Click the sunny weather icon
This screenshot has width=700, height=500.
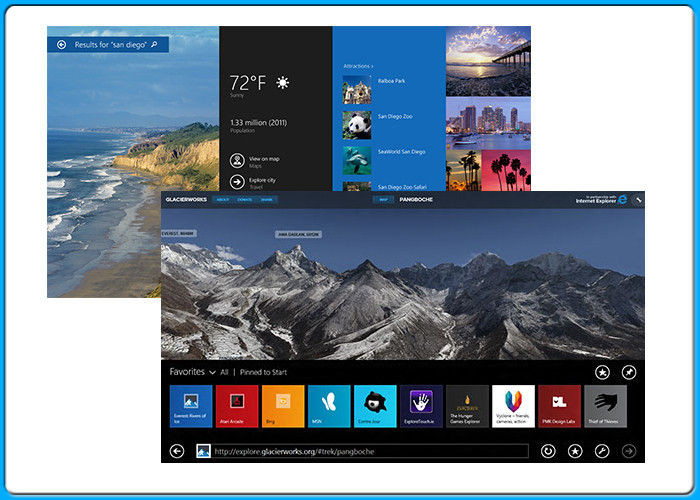pyautogui.click(x=283, y=83)
